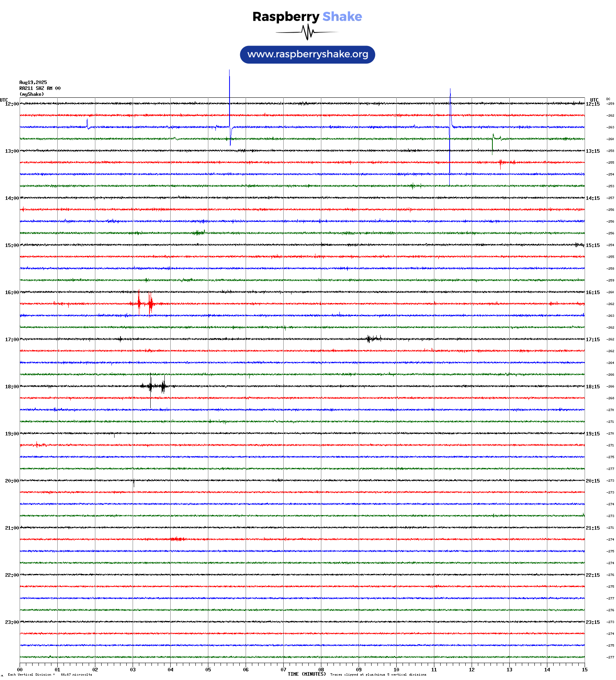This screenshot has height=680, width=616.
Task: Click the Raspberry Shake seismic waveform logo icon
Action: (x=307, y=32)
